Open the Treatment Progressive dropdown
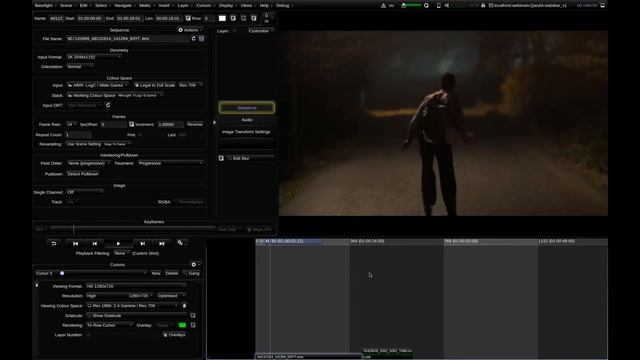640x360 pixels. 171,163
